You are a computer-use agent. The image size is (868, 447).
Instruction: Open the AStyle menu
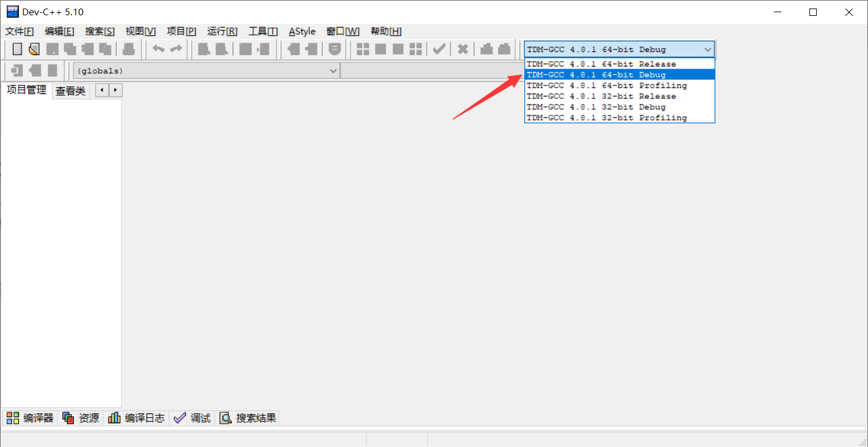tap(302, 31)
